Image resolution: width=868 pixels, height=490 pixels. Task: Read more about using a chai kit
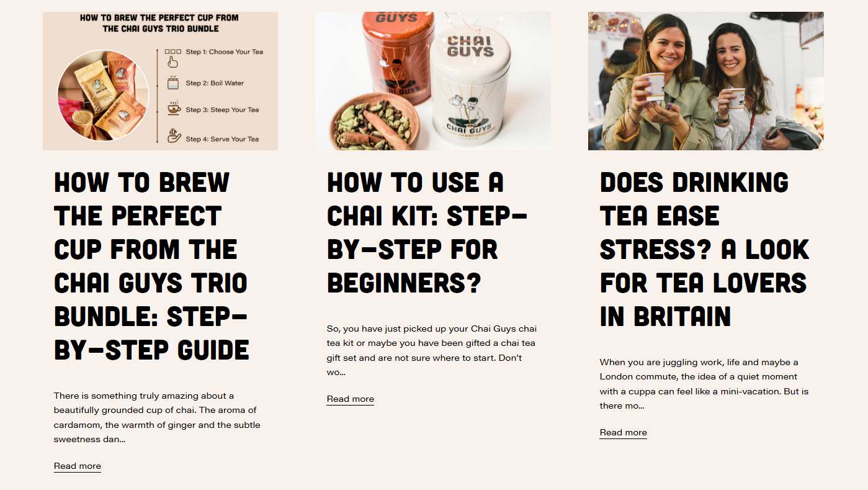pos(351,399)
